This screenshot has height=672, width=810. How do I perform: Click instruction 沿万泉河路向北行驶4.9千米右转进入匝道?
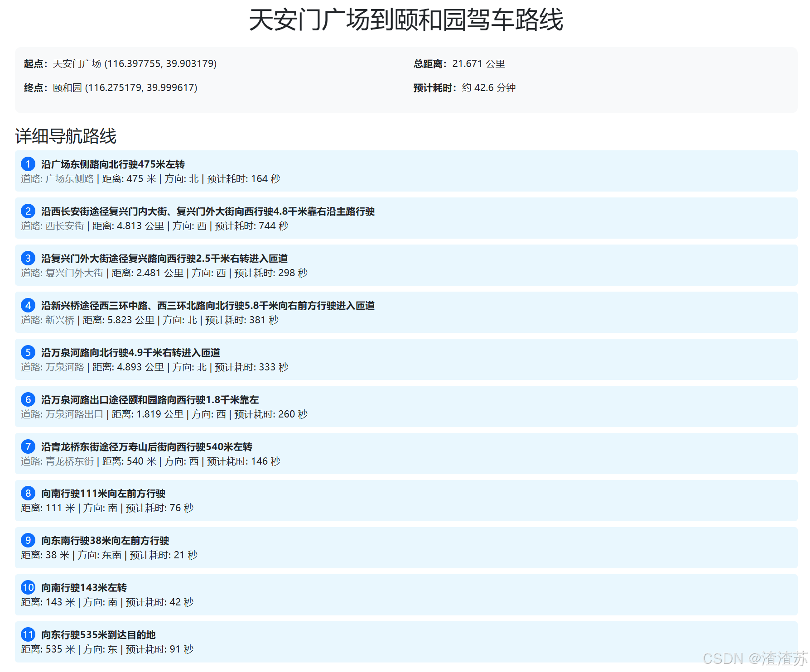pyautogui.click(x=130, y=352)
